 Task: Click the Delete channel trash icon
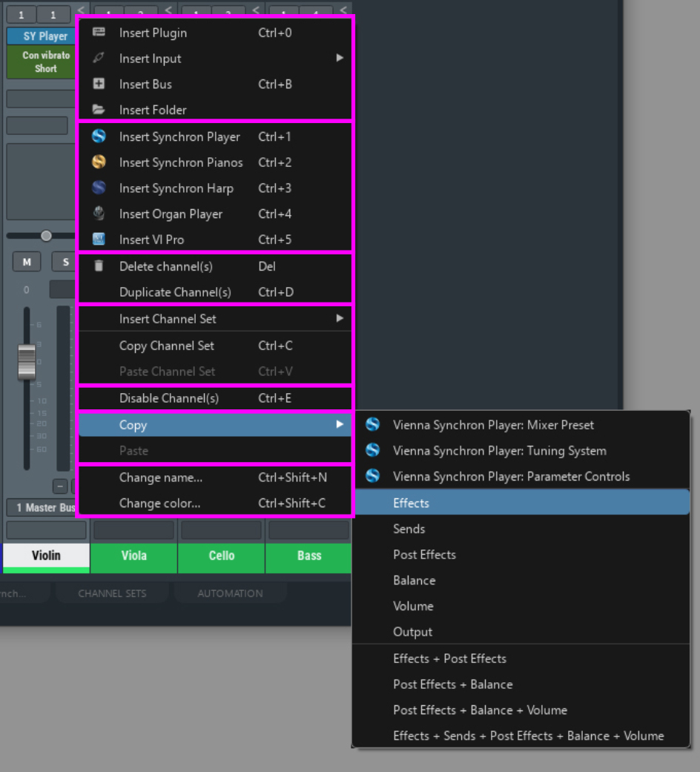point(99,266)
